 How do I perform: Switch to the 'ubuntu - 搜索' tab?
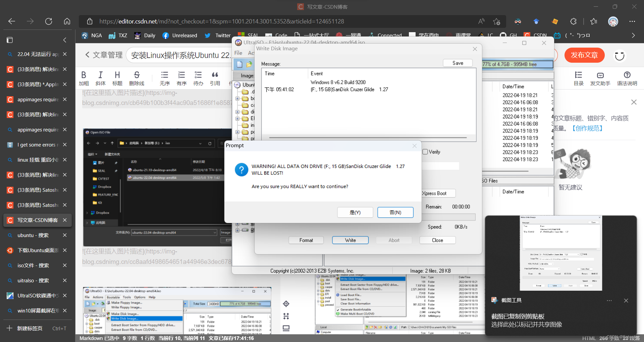coord(33,235)
